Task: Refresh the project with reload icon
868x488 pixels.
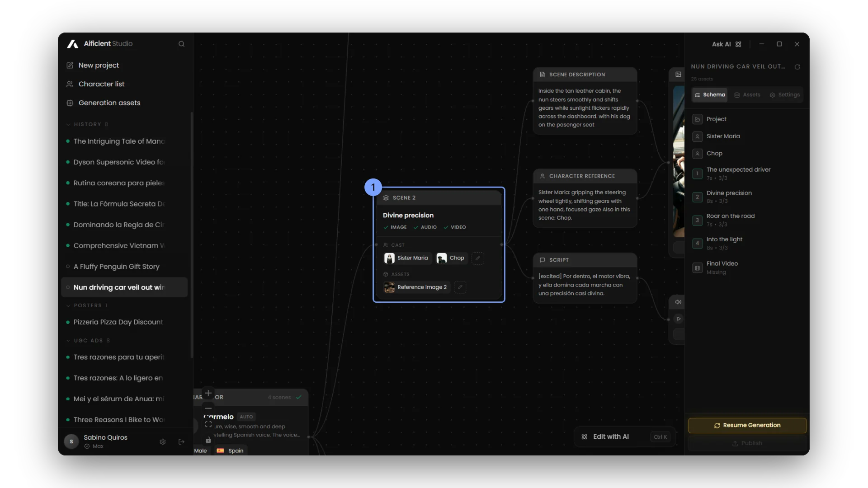Action: [797, 66]
